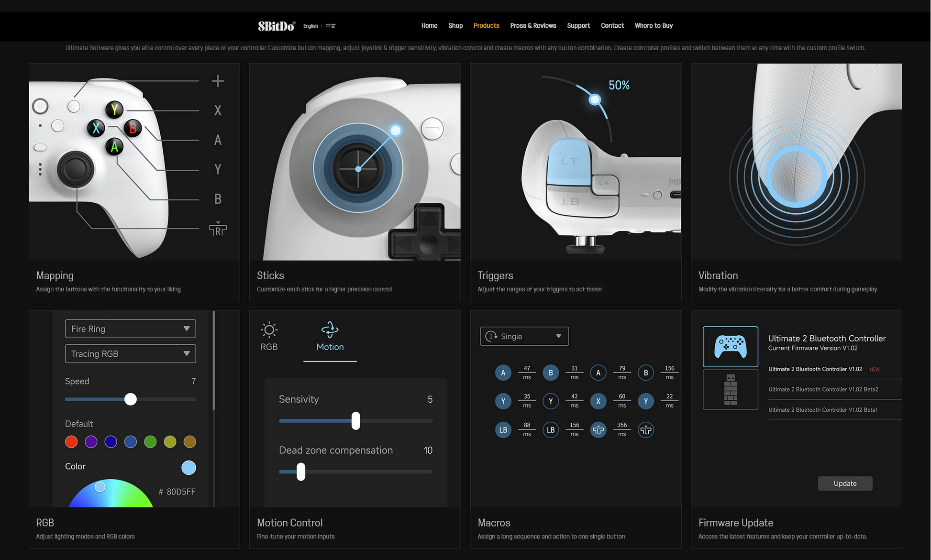Click the filled LB macro button
Image resolution: width=931 pixels, height=560 pixels.
pyautogui.click(x=503, y=430)
